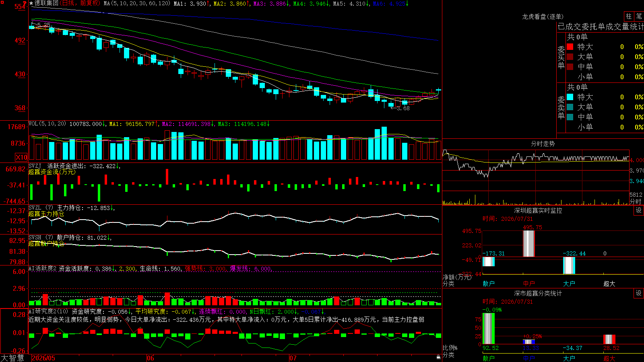Click the bright red 特大 buy-order swatch
Viewport: 644px width, 362px height.
[x=570, y=47]
